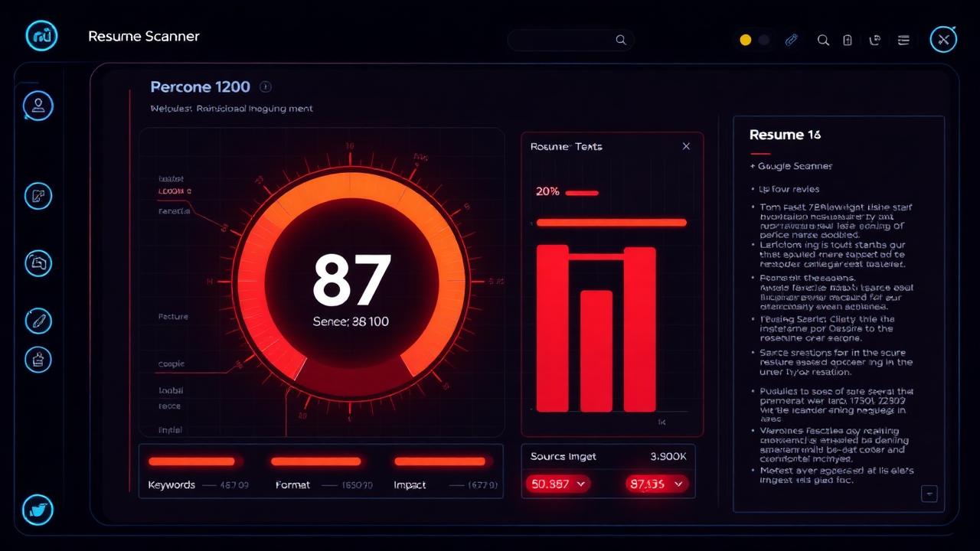Click the Format label
Image resolution: width=980 pixels, height=551 pixels.
tap(292, 485)
